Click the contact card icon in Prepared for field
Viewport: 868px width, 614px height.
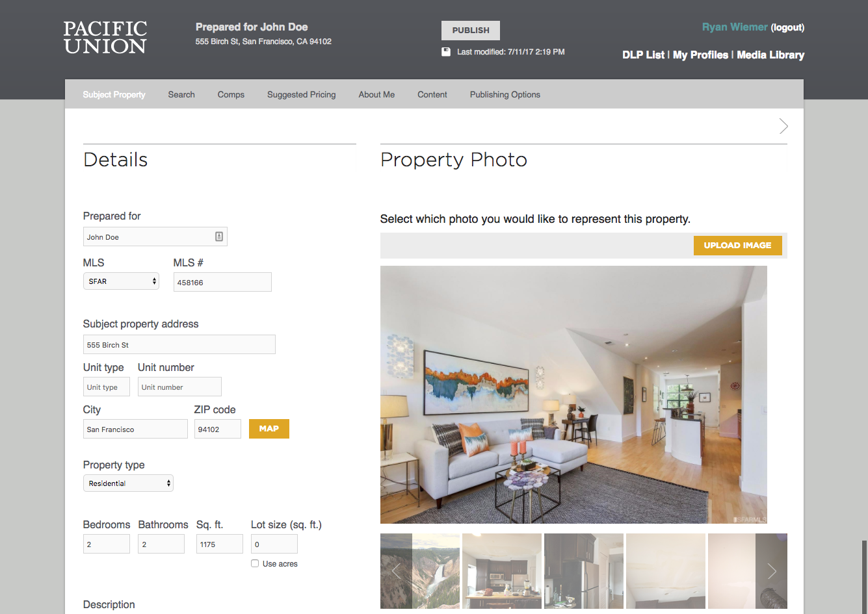click(219, 237)
